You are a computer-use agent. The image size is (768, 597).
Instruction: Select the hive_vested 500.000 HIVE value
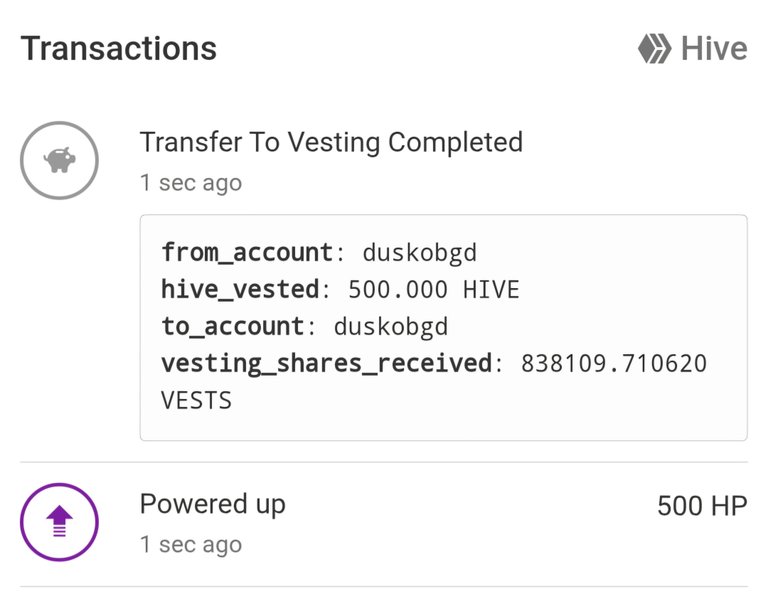coord(434,289)
